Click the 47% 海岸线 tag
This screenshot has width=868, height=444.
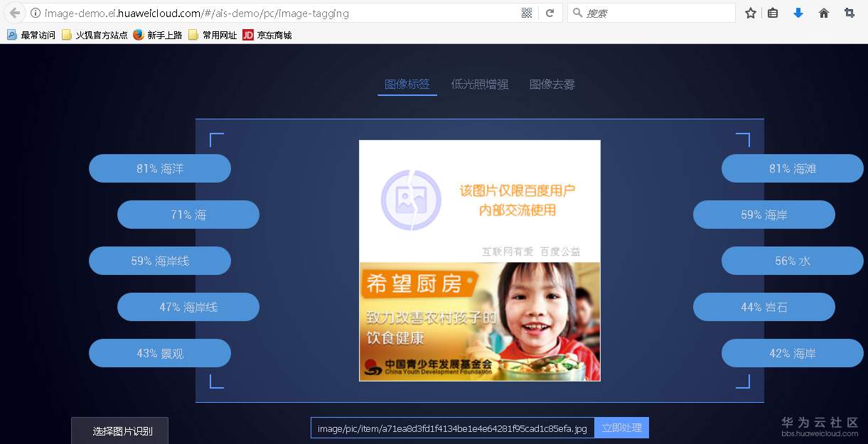pos(188,307)
